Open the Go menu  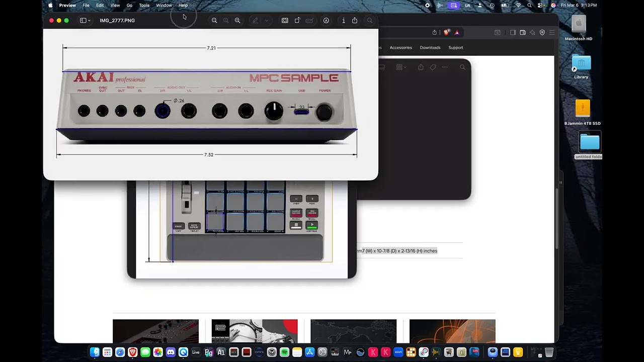[x=129, y=6]
